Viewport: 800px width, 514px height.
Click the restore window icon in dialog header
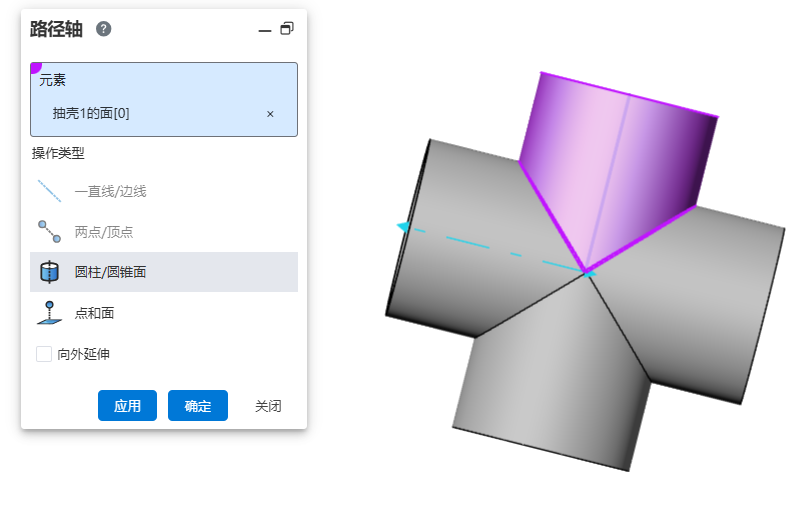[287, 29]
